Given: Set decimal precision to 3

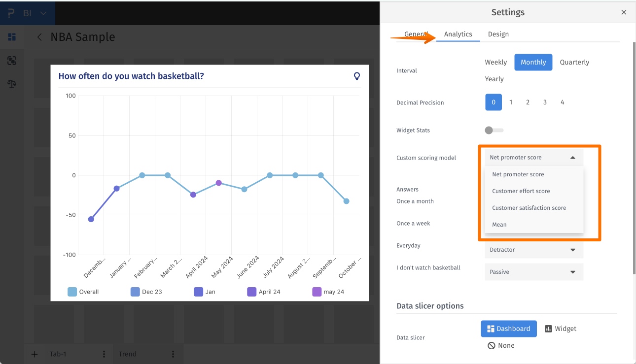Looking at the screenshot, I should (x=545, y=102).
